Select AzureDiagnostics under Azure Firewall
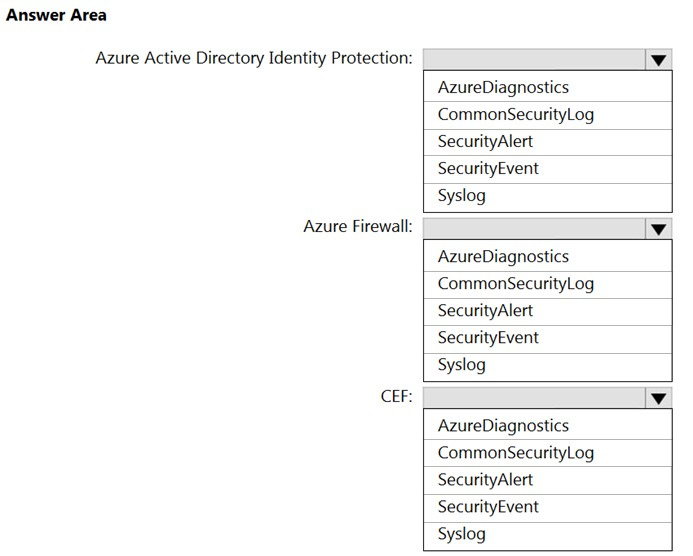 (x=503, y=256)
